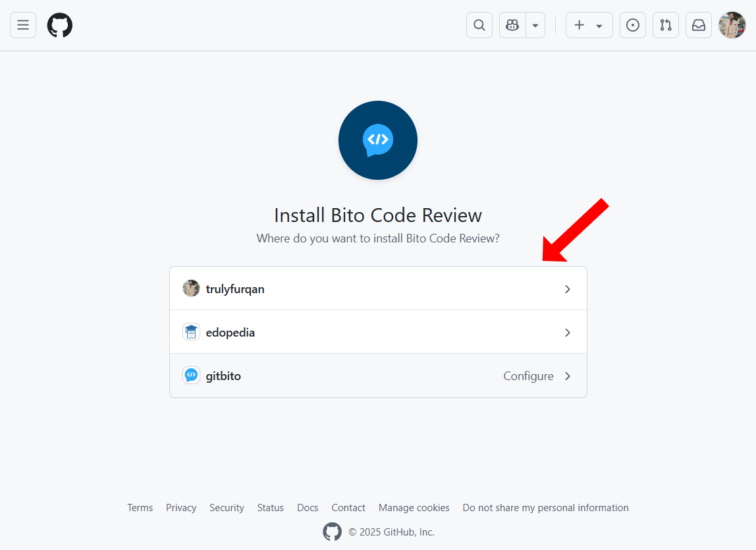
Task: Open the Docs footer link
Action: (x=308, y=508)
